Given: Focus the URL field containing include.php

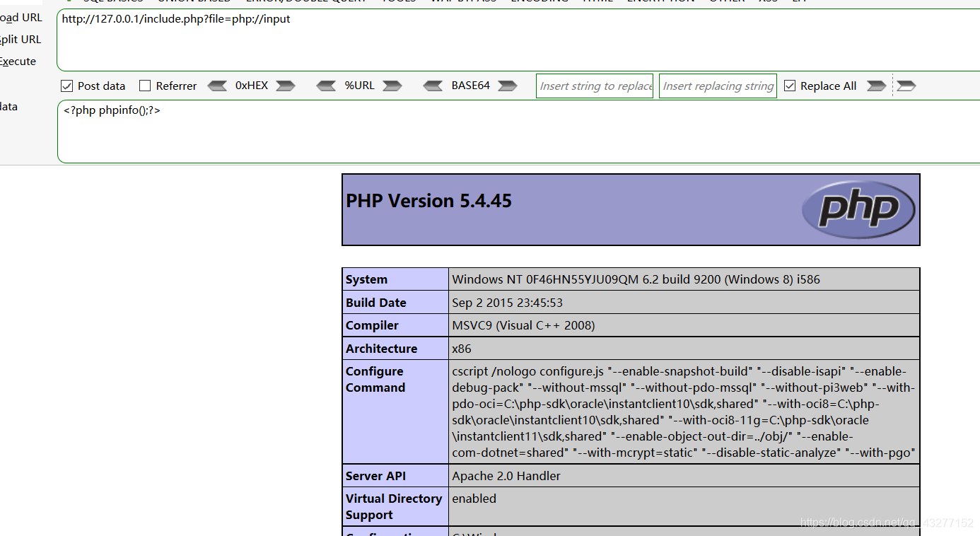Looking at the screenshot, I should tap(518, 40).
